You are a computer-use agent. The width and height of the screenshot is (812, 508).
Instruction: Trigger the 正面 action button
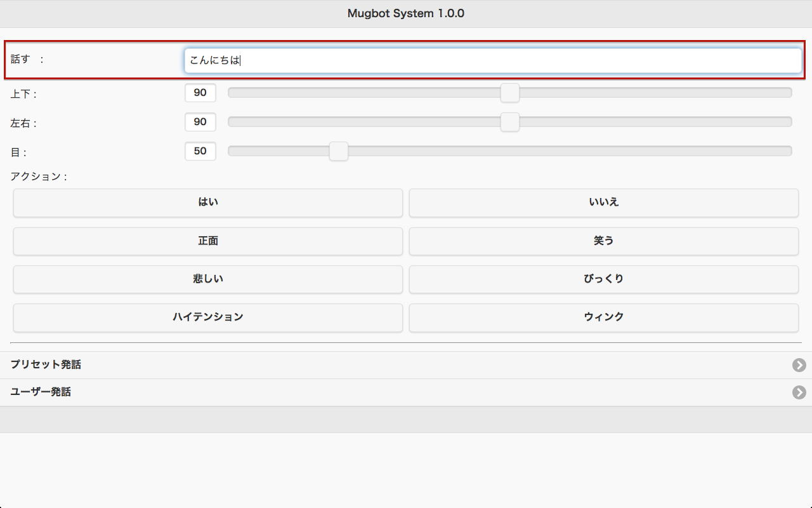pos(208,241)
